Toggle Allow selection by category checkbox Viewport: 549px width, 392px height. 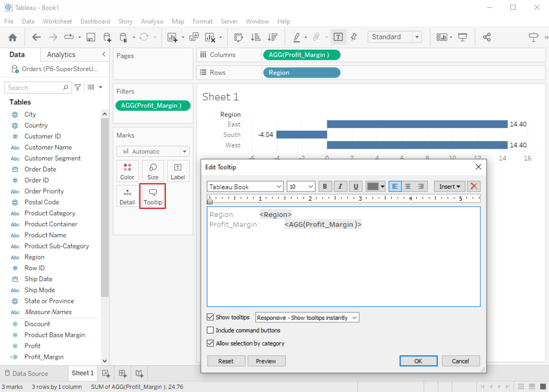[x=210, y=343]
